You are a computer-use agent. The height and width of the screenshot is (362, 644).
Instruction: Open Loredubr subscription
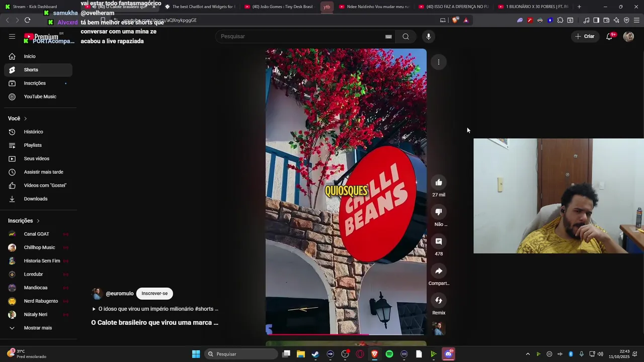point(38,274)
